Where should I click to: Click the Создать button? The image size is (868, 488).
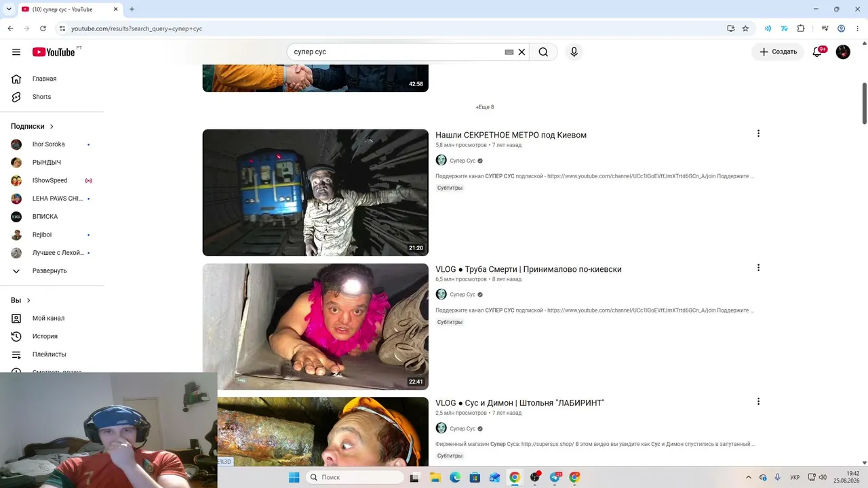(x=778, y=52)
